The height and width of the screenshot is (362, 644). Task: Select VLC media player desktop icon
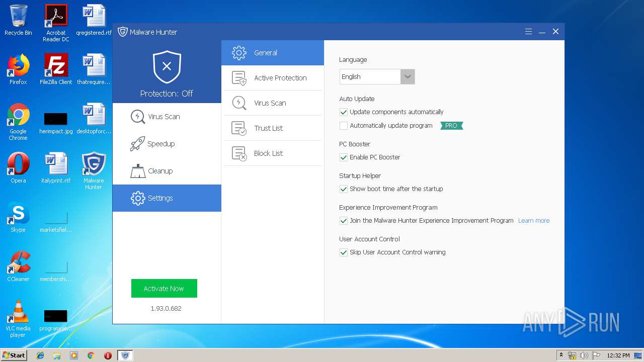pos(18,319)
